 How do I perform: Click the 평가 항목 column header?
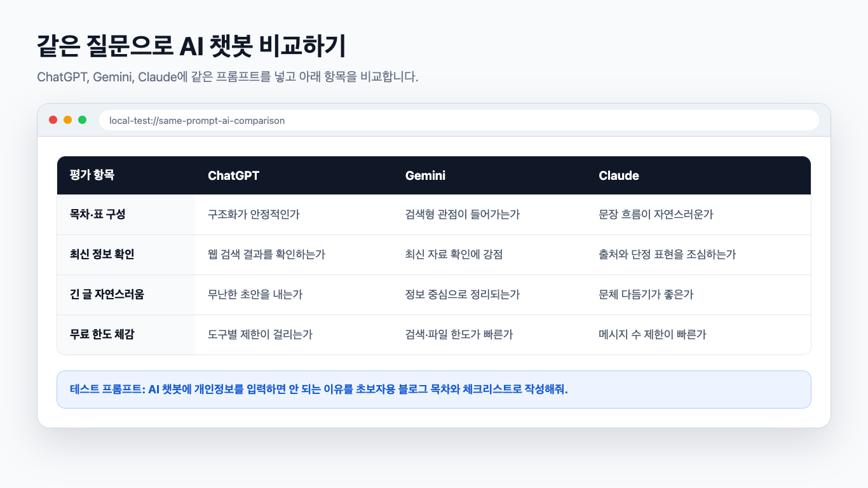(x=126, y=175)
